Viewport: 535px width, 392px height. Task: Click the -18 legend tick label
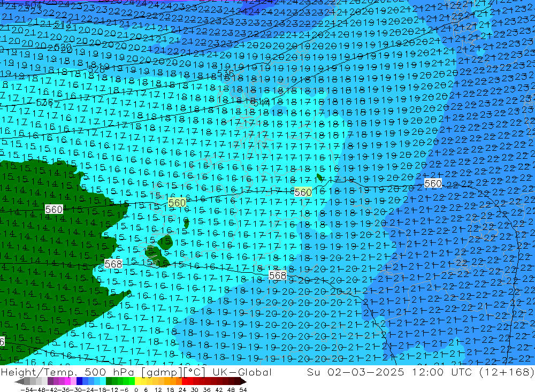(x=101, y=390)
